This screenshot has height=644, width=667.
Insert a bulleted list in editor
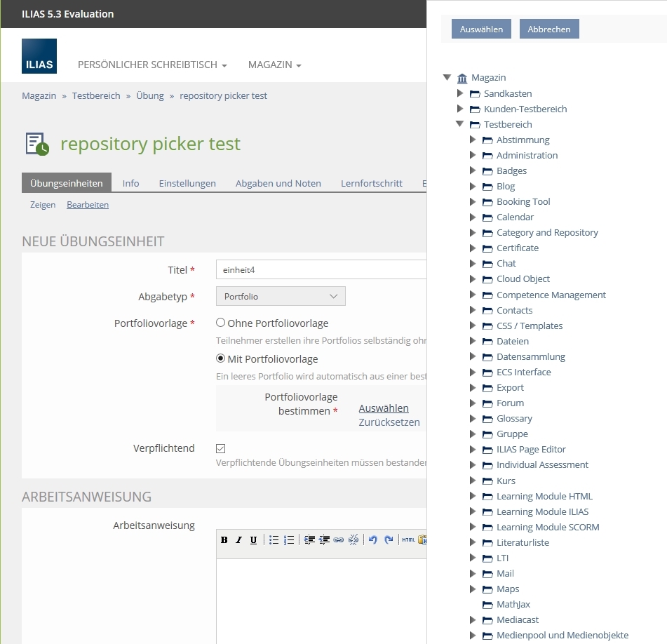274,539
